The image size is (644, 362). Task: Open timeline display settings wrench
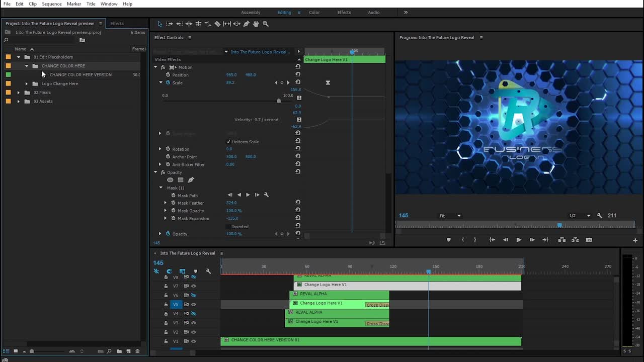tap(208, 271)
